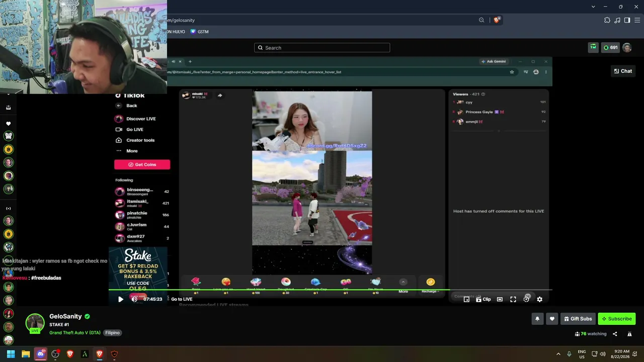644x362 pixels.
Task: Report the stream icon
Action: pyautogui.click(x=629, y=334)
